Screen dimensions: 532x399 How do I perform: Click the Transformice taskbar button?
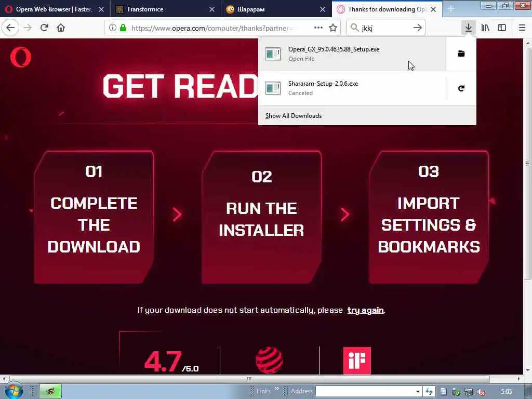point(50,391)
